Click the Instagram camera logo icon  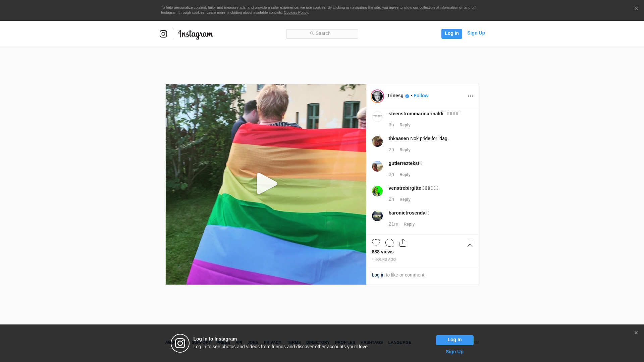pyautogui.click(x=163, y=34)
